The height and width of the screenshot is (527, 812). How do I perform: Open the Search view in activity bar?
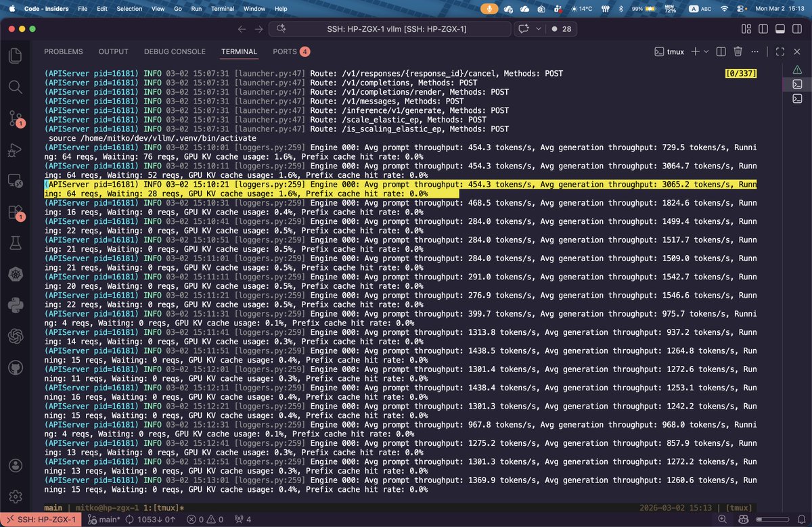point(15,87)
